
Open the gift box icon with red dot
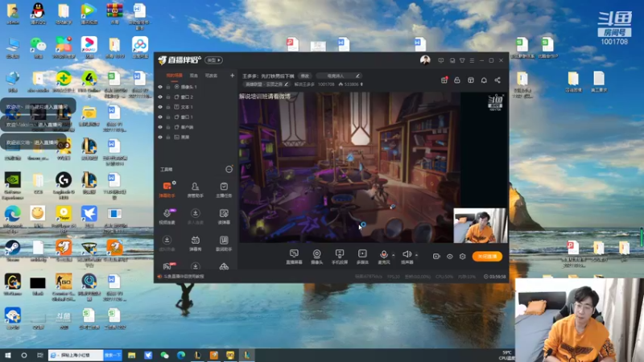[444, 80]
